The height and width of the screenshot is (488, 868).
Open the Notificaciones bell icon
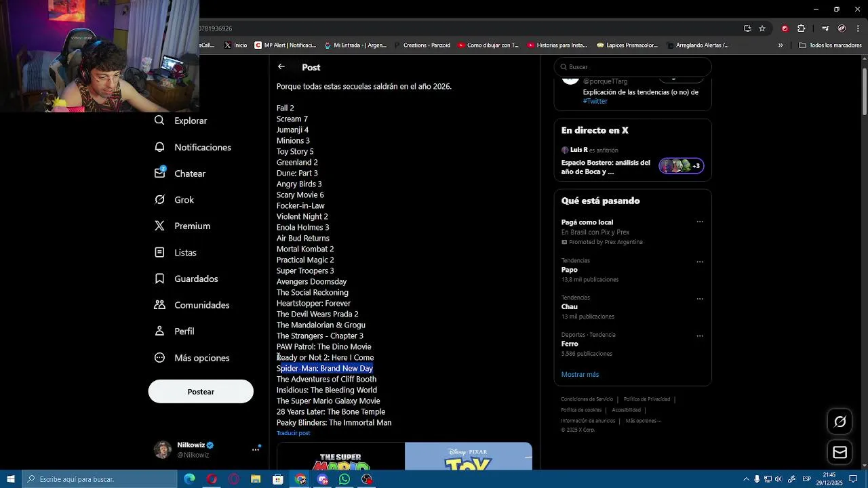(159, 146)
